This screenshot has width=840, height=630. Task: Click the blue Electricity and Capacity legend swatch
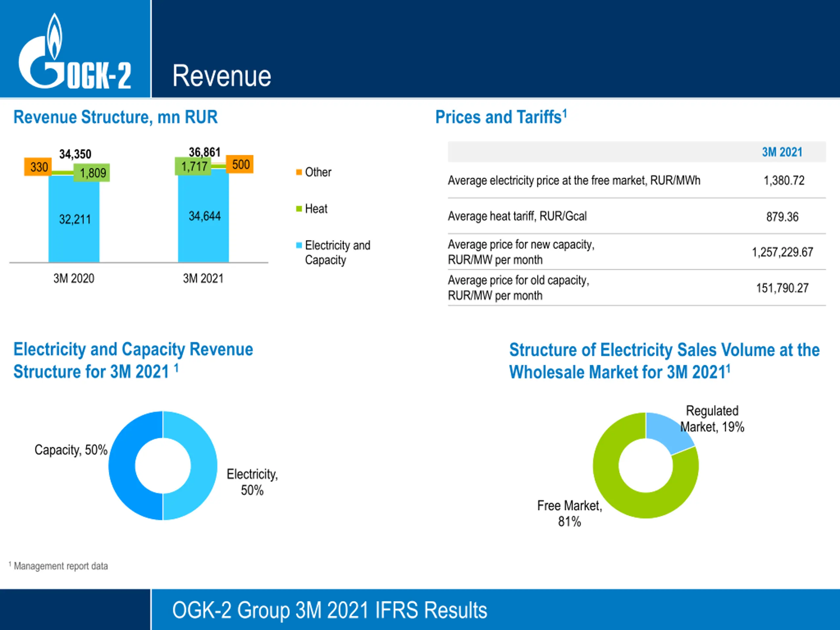click(299, 245)
